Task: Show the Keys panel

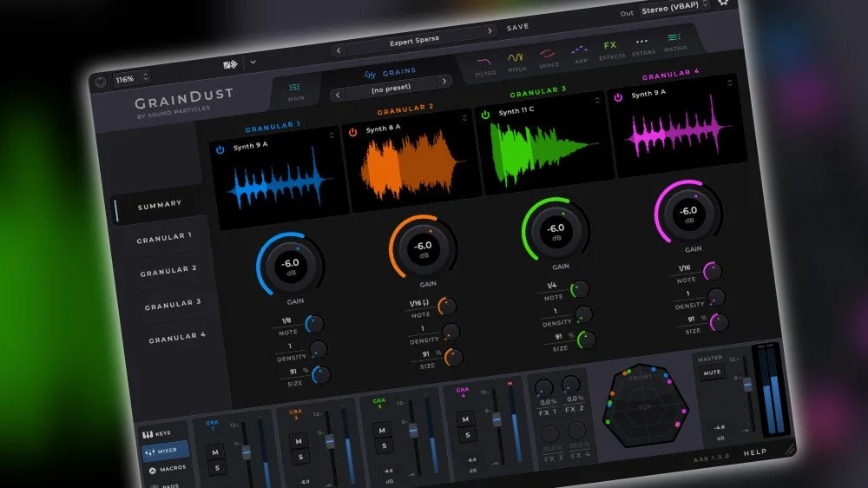Action: pyautogui.click(x=156, y=433)
